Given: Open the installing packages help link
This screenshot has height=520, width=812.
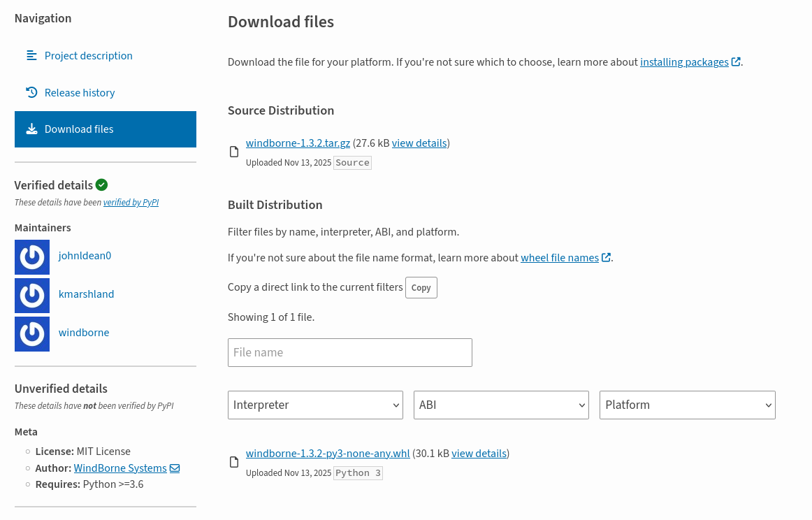Looking at the screenshot, I should (684, 62).
